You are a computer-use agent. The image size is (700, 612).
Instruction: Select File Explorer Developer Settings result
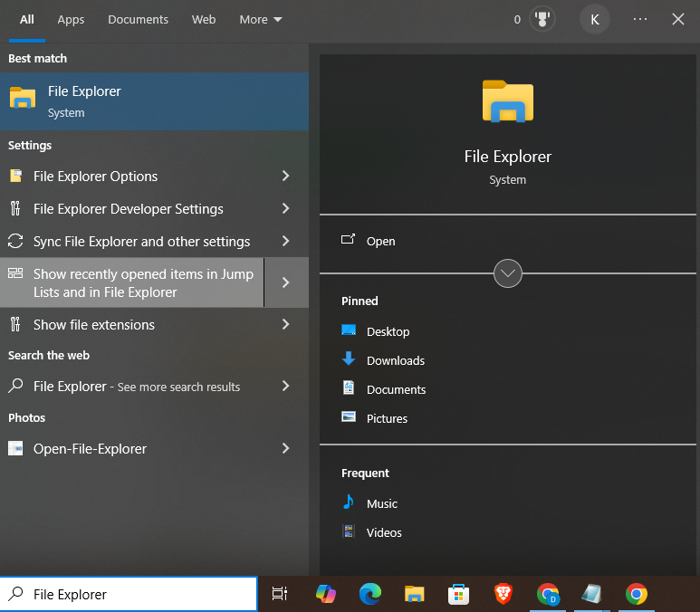point(128,209)
